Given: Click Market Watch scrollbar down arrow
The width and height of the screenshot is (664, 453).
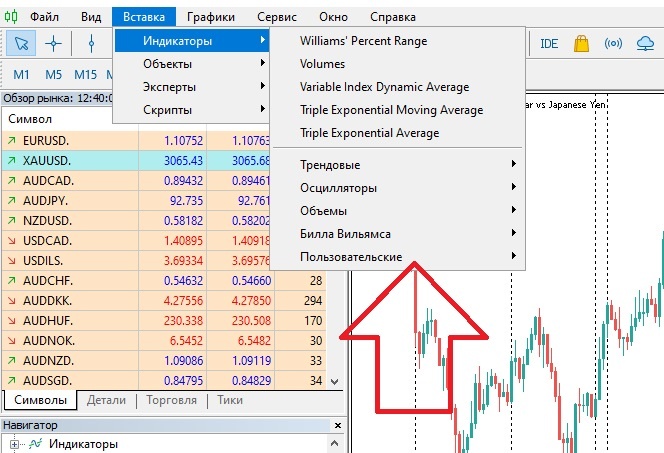Looking at the screenshot, I should click(335, 381).
